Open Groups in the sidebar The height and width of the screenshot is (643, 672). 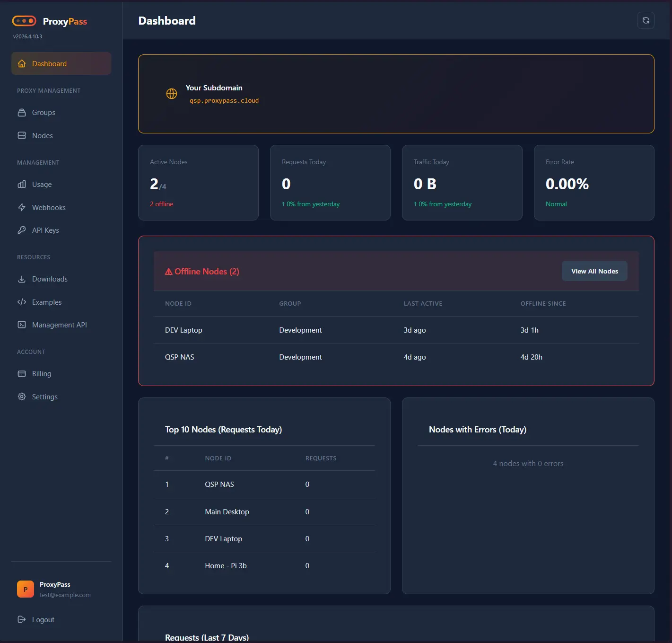coord(61,113)
